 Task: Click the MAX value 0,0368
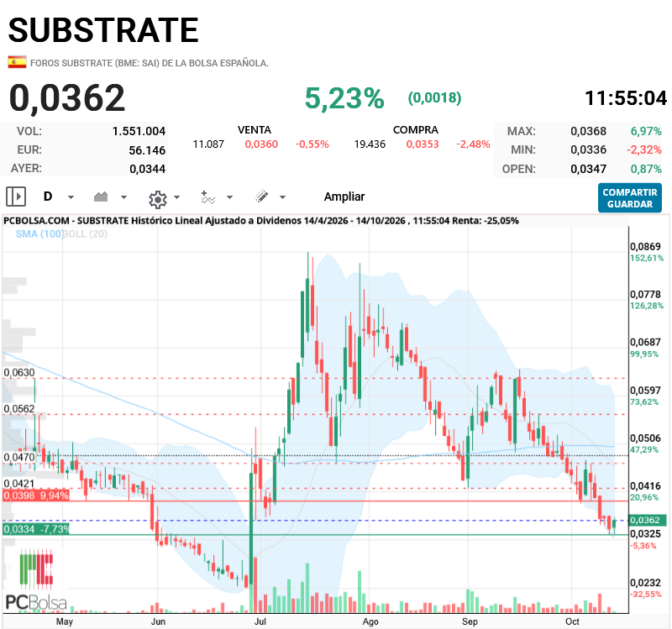pos(589,131)
